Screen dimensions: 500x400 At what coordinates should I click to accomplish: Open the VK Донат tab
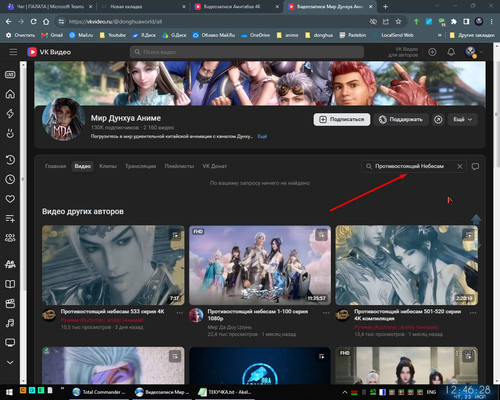[215, 166]
